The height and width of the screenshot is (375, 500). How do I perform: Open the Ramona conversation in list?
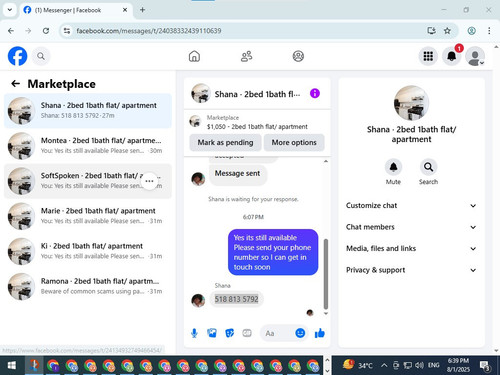(88, 287)
